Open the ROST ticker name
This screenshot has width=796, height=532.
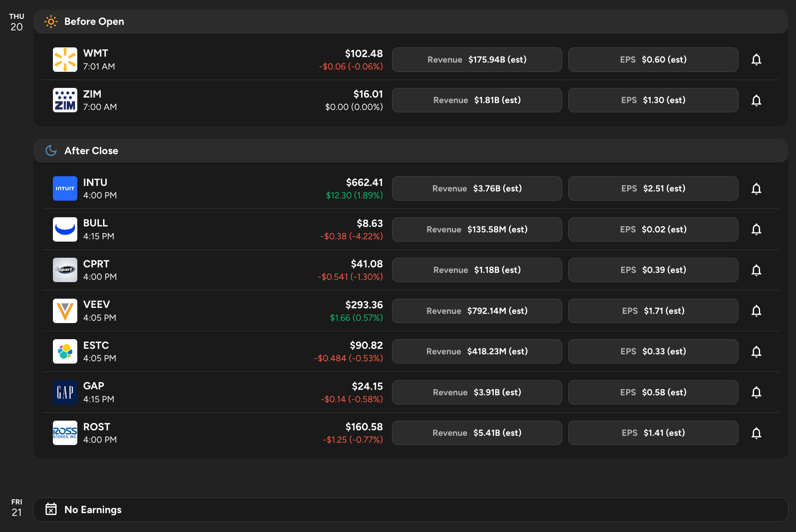tap(97, 427)
